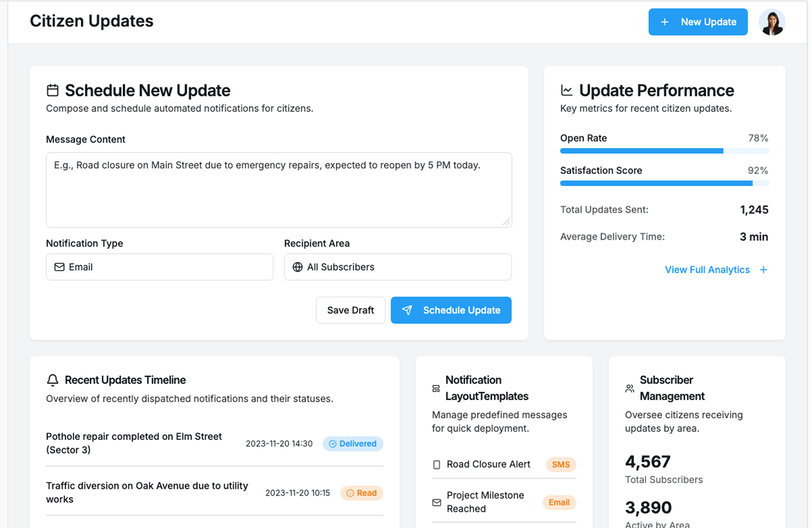Click the envelope icon beside Project Milestone Reached
The width and height of the screenshot is (812, 528).
click(x=437, y=502)
